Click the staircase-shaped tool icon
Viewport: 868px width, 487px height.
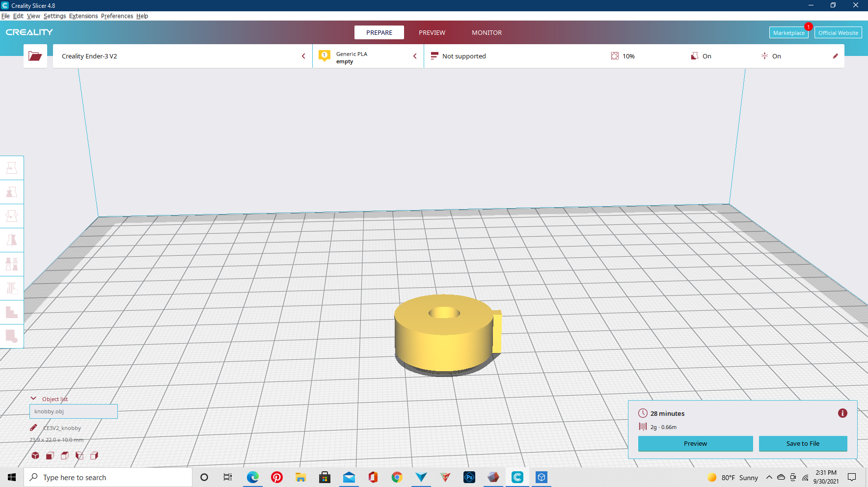coord(12,312)
